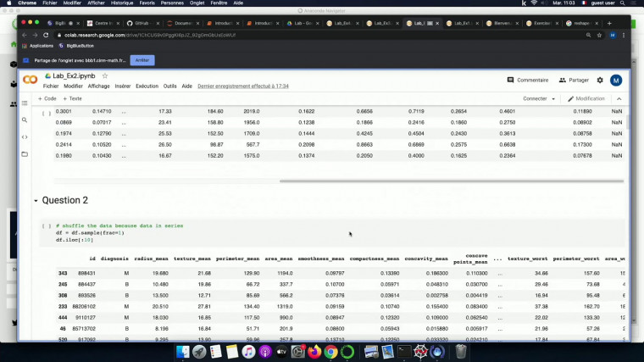Open Finder from the Dock

click(x=183, y=352)
